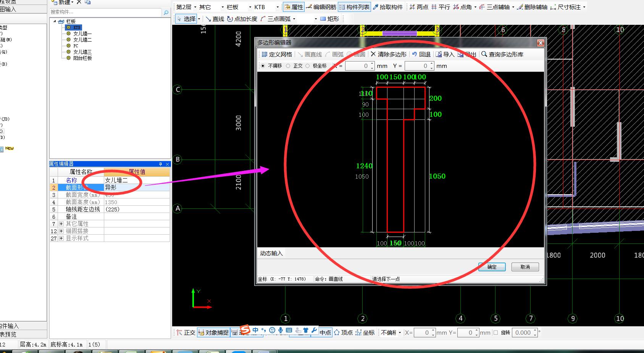Select 极坐标 radio in polygon editor

pos(308,66)
